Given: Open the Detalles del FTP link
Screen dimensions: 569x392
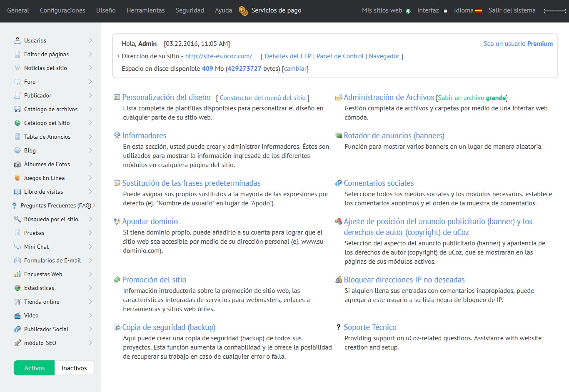Looking at the screenshot, I should (288, 56).
